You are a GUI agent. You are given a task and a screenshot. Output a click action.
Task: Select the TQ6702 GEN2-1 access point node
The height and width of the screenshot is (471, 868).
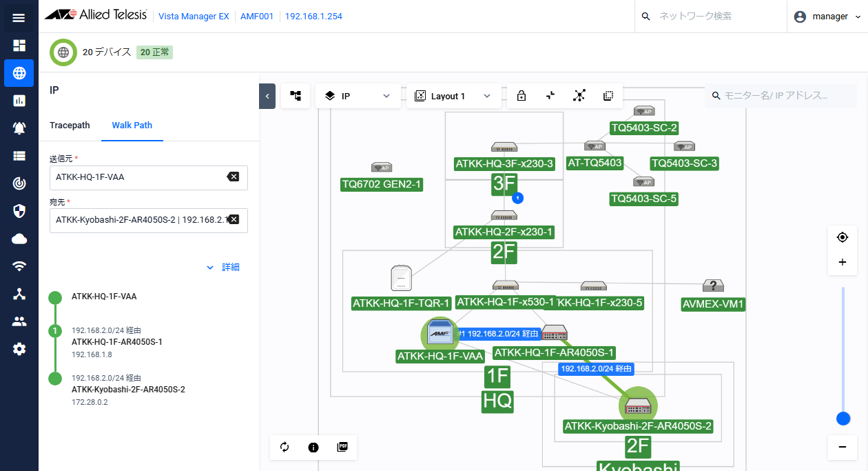tap(382, 167)
